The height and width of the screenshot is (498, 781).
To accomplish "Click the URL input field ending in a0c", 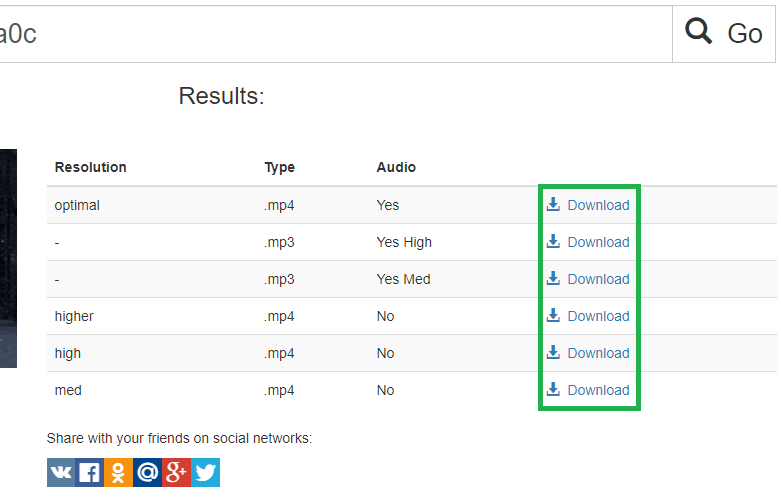I will coord(336,34).
